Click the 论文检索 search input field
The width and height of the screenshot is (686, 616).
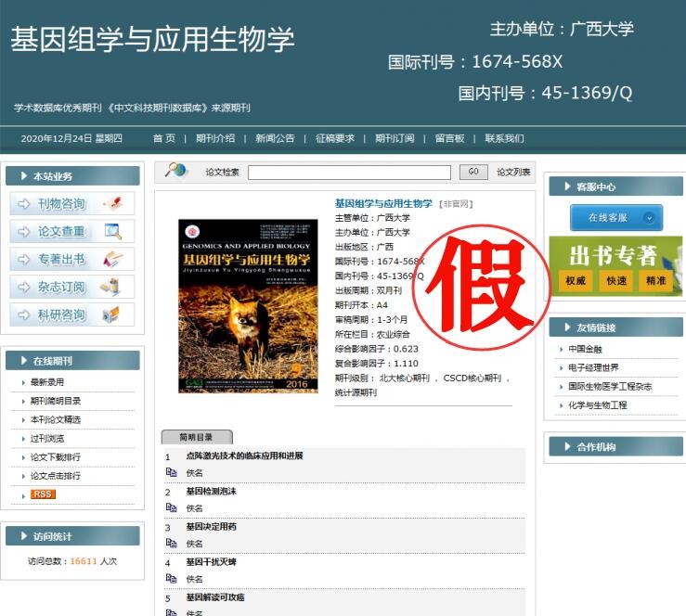(x=349, y=172)
